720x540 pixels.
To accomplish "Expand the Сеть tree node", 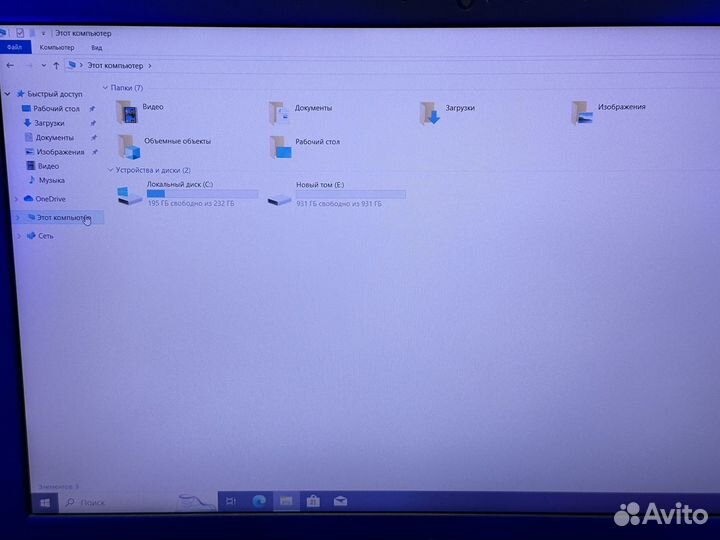I will point(19,236).
